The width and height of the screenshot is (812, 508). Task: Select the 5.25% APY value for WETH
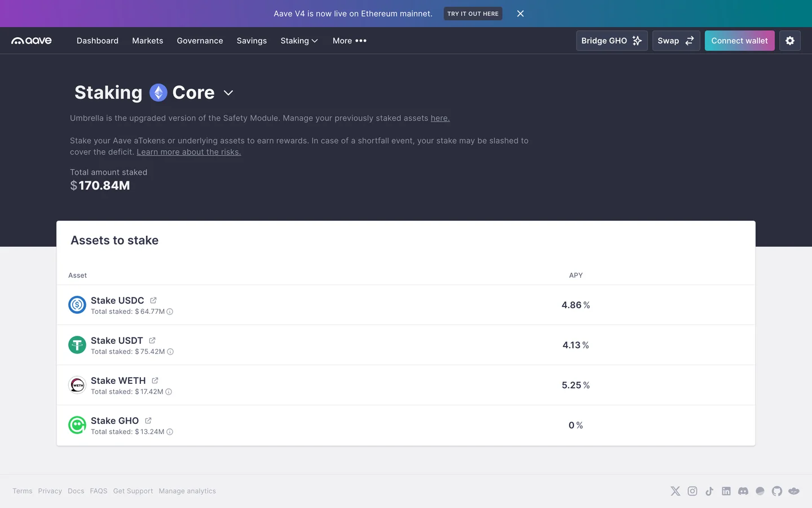(576, 385)
